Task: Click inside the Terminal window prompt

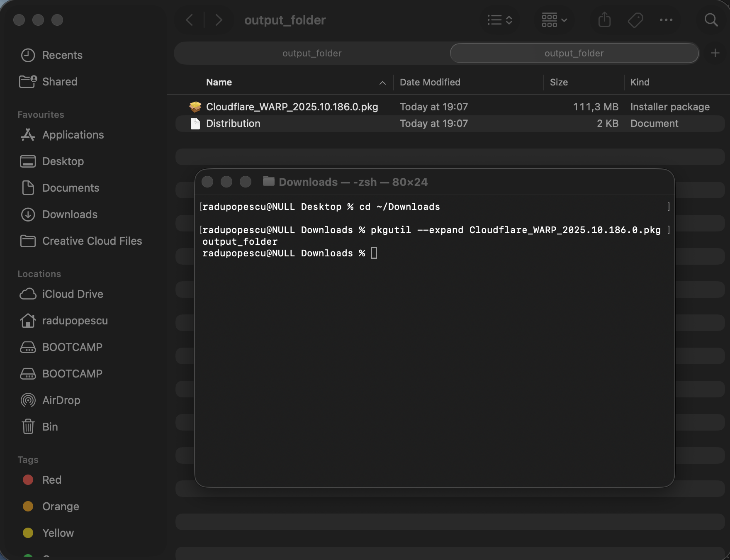Action: coord(415,253)
